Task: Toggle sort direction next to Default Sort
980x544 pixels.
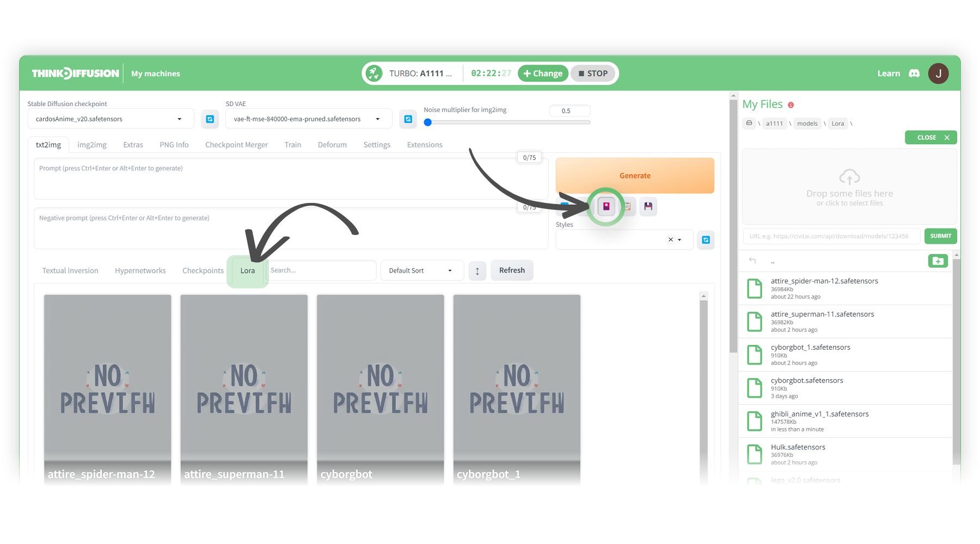Action: point(477,270)
